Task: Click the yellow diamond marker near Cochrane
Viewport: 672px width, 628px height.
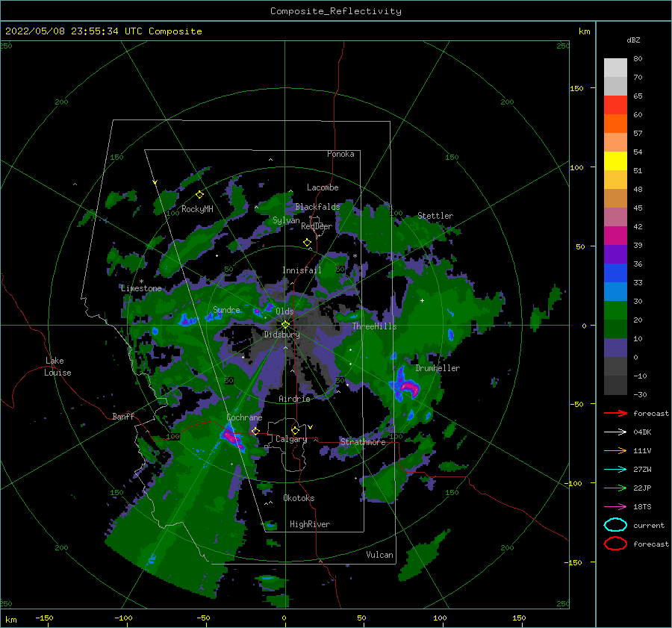Action: (x=255, y=432)
